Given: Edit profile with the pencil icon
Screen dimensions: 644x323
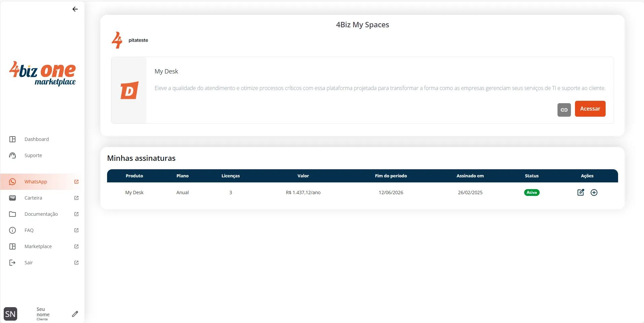Looking at the screenshot, I should (x=75, y=314).
